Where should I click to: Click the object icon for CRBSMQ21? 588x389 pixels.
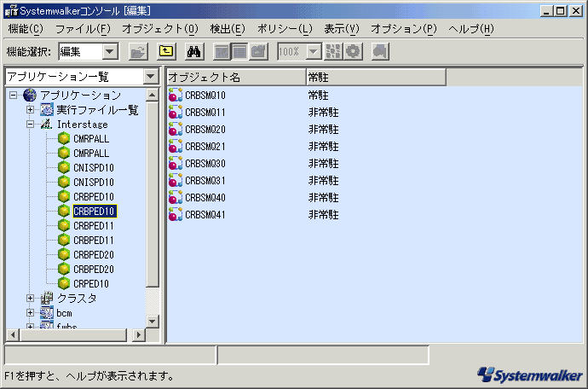coord(176,146)
